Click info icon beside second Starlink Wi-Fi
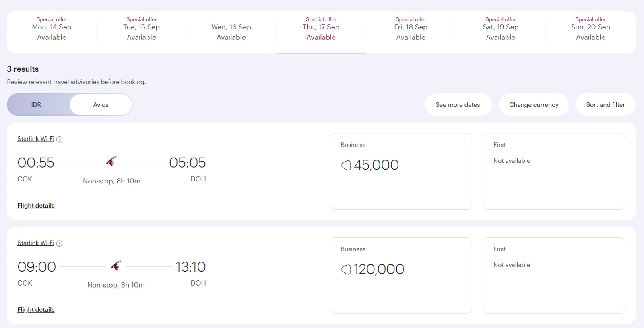Screen dimensions: 644x328 click(x=59, y=243)
